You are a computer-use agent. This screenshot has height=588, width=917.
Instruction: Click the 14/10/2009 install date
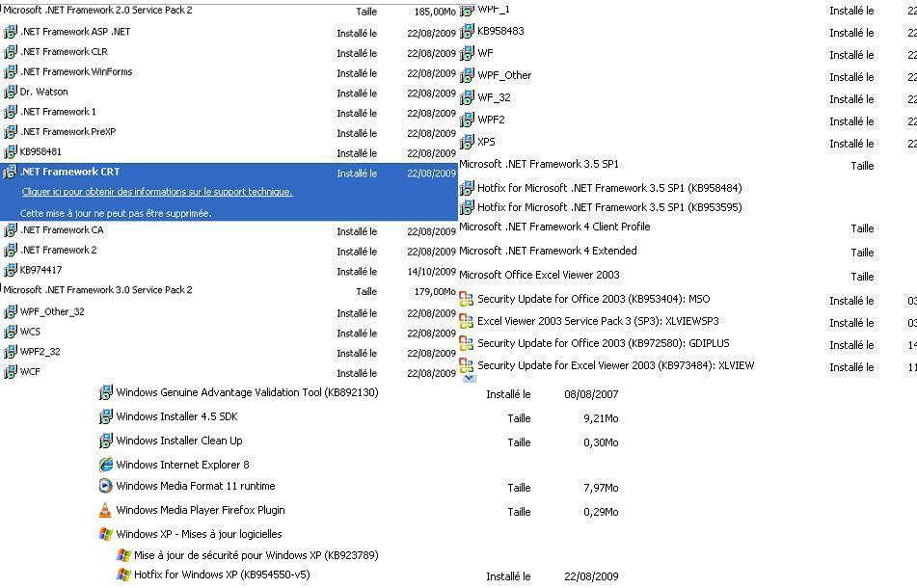click(432, 272)
